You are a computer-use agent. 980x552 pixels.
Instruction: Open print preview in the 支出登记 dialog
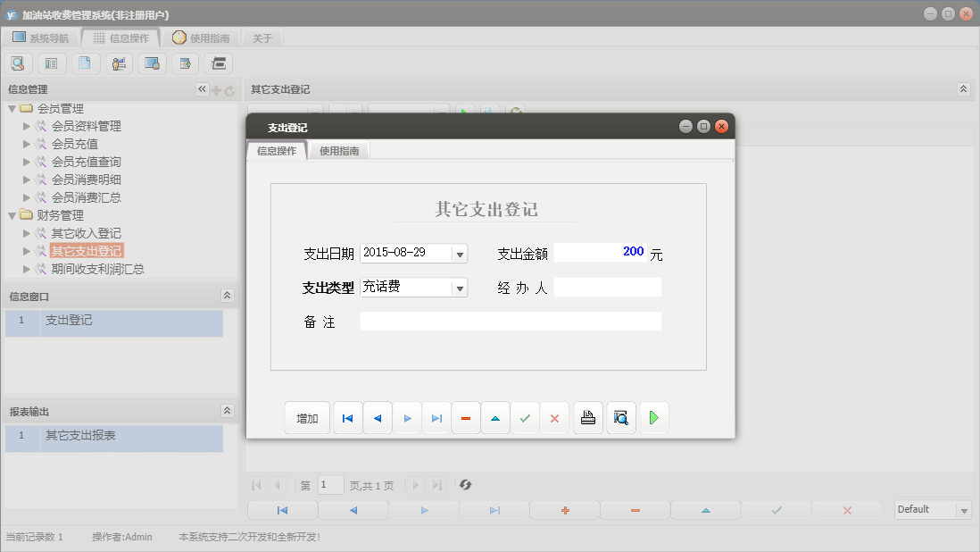pyautogui.click(x=620, y=417)
